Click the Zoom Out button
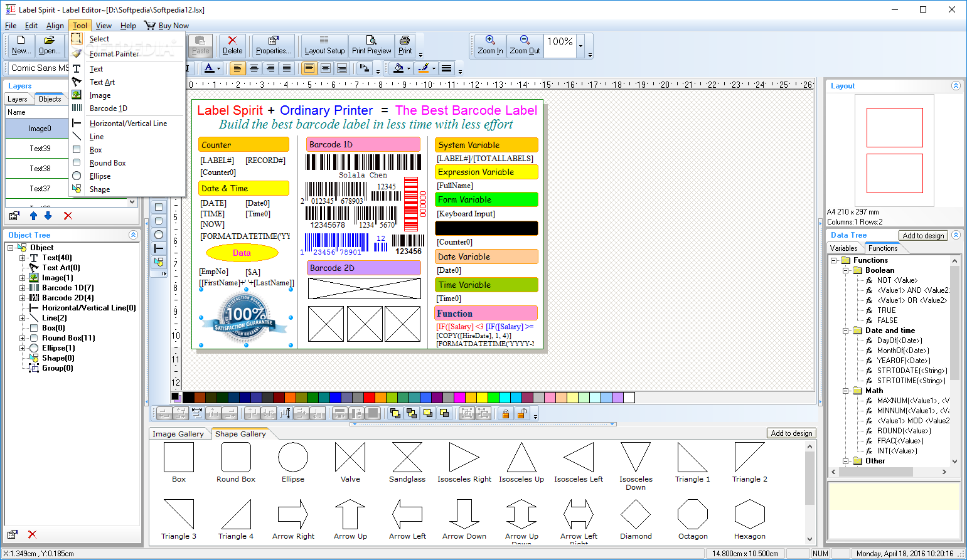This screenshot has height=560, width=967. pyautogui.click(x=525, y=45)
